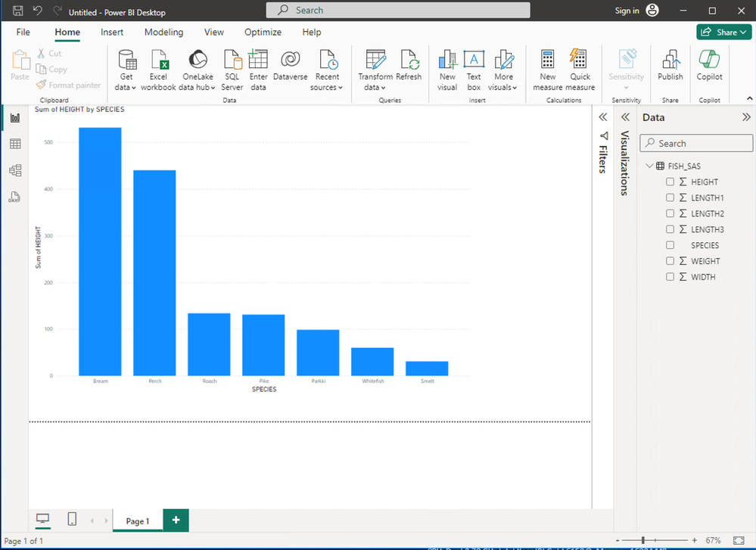This screenshot has width=756, height=550.
Task: Check the WEIGHT field checkbox
Action: pos(670,261)
